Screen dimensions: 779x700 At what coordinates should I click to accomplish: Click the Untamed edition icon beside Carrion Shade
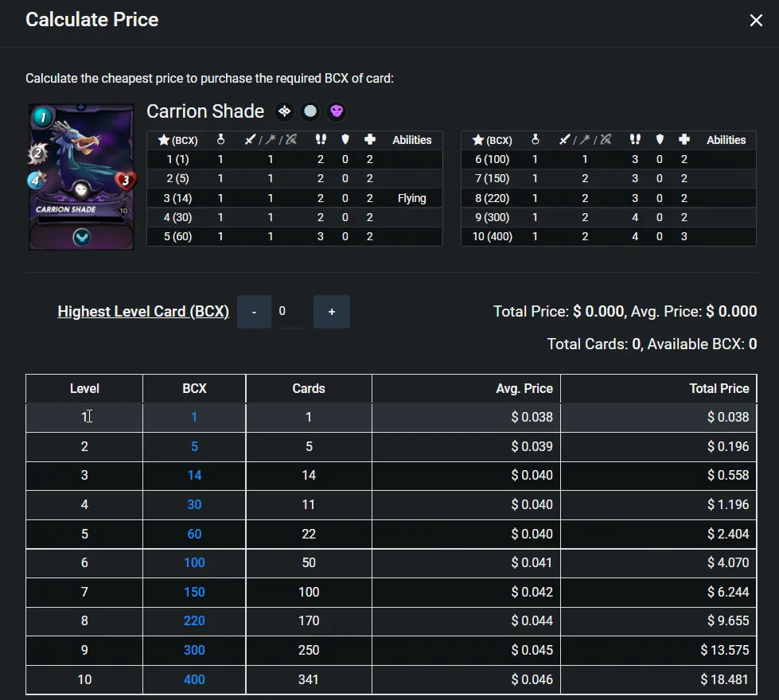tap(284, 111)
